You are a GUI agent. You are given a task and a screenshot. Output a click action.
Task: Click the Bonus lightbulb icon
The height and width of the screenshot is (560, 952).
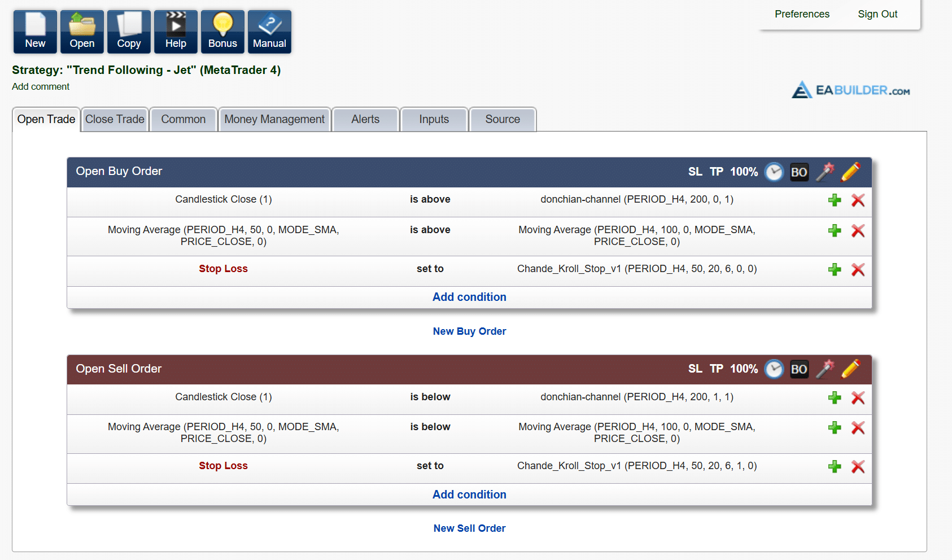(x=222, y=32)
